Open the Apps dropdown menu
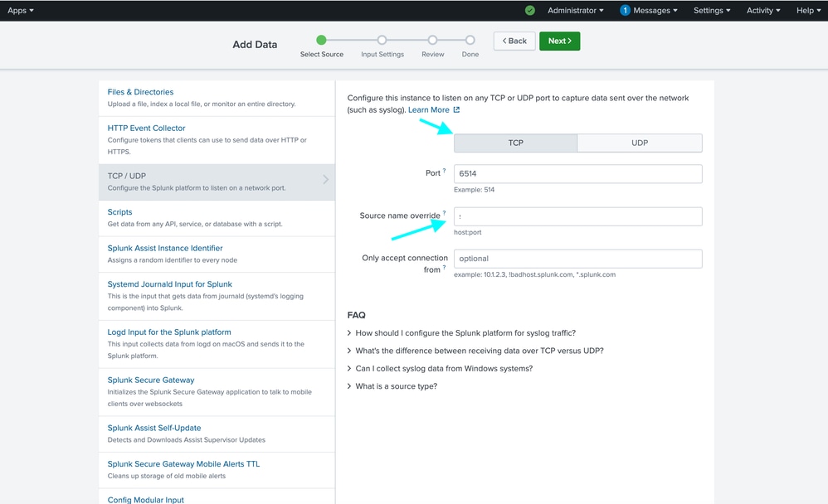 (x=21, y=11)
